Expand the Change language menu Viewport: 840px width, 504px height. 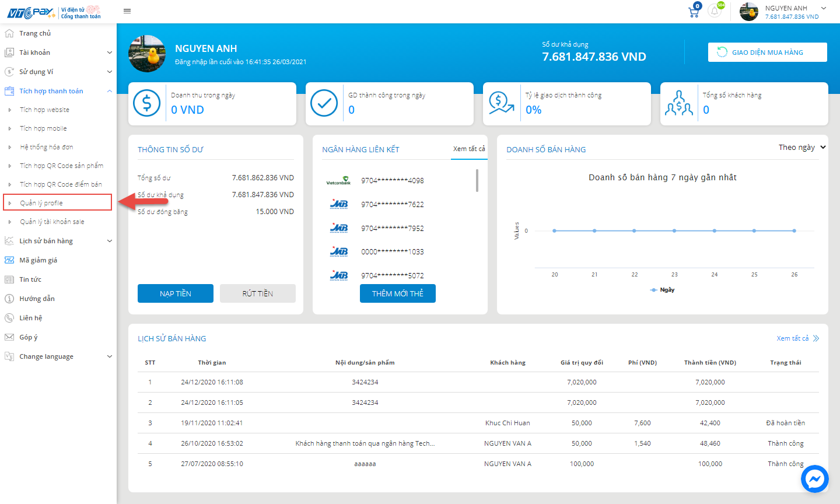click(58, 356)
